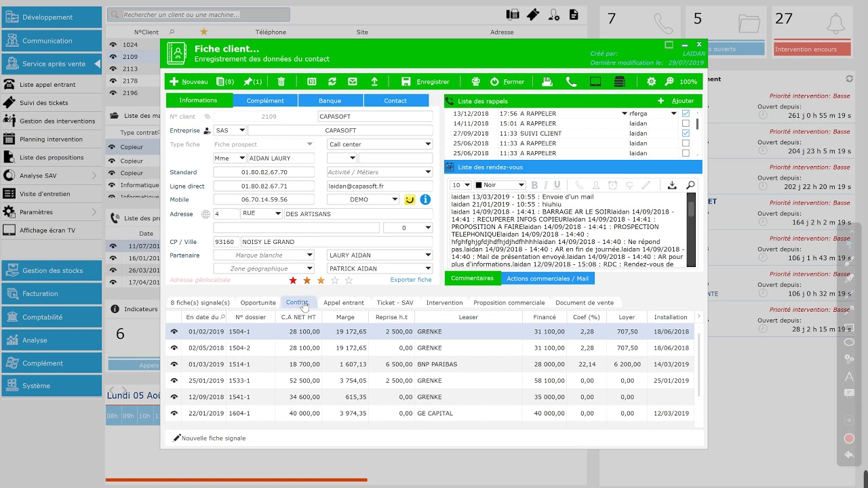The width and height of the screenshot is (868, 488).
Task: Click the client search field at top
Action: (x=199, y=14)
